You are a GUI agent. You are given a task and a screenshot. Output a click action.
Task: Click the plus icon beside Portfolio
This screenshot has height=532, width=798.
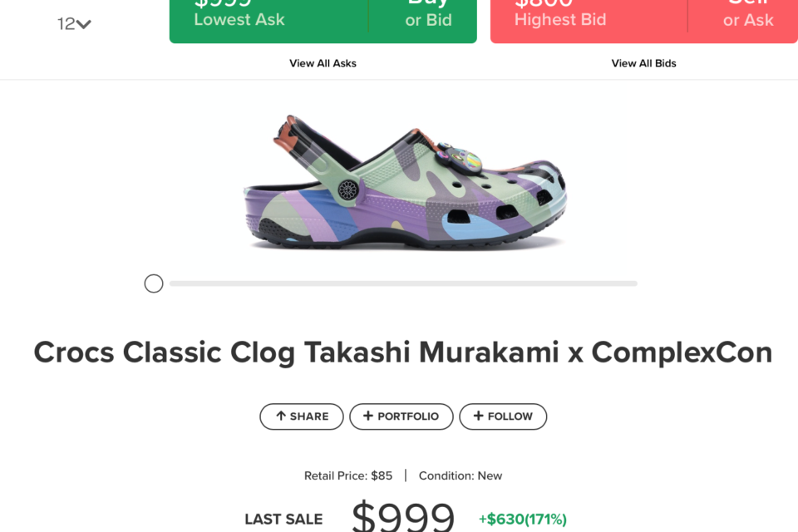[x=368, y=416]
